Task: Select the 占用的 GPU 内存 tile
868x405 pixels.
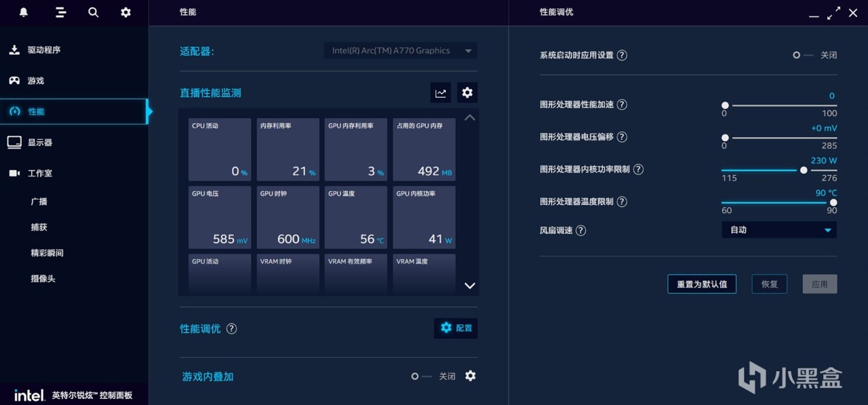Action: pyautogui.click(x=425, y=150)
